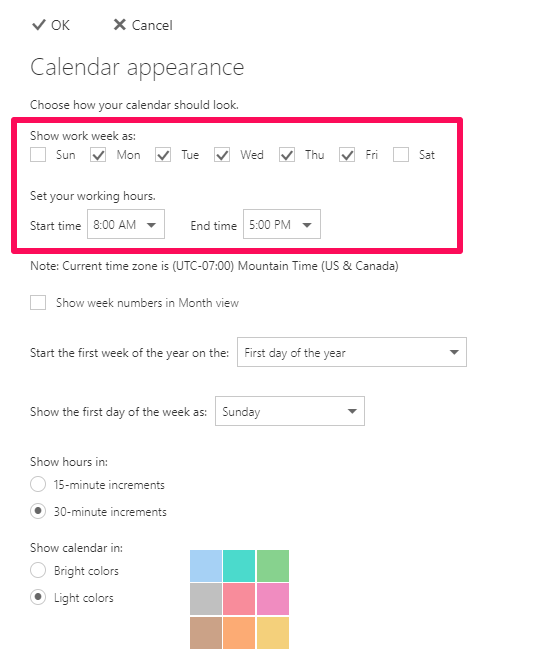The width and height of the screenshot is (538, 668).
Task: Click the pink color swatch
Action: 273,599
